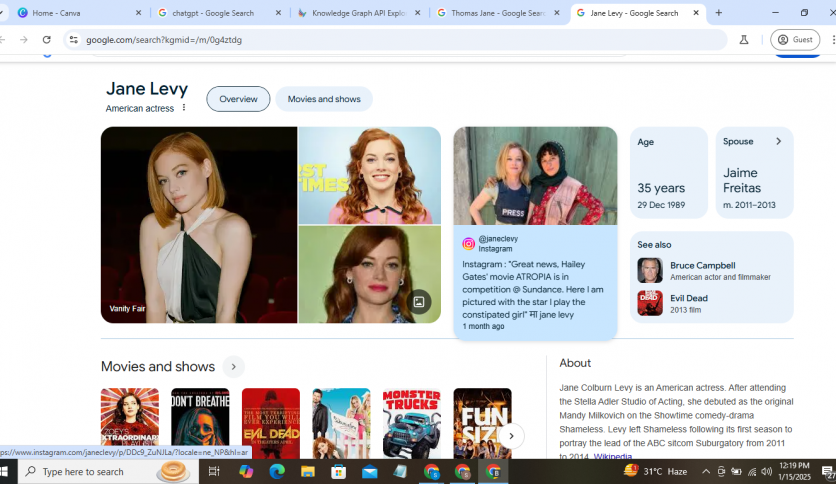Viewport: 836px width, 484px height.
Task: Advance the movies carousel with next arrow
Action: 511,436
